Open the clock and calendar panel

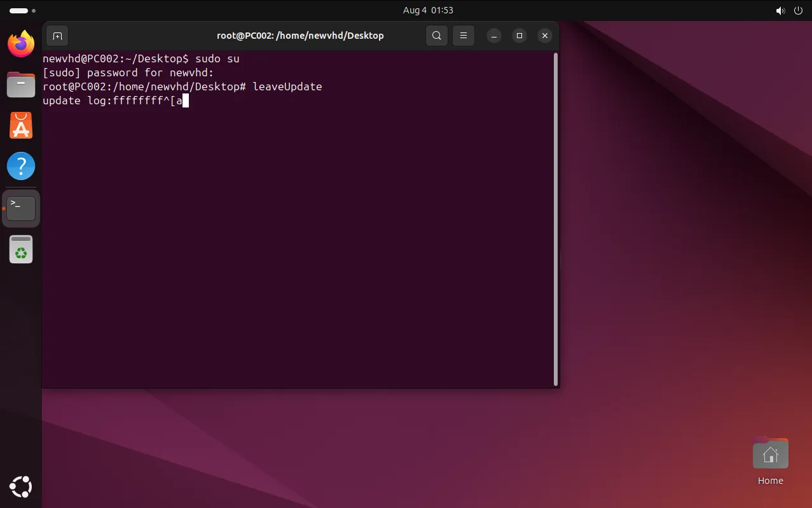click(428, 10)
